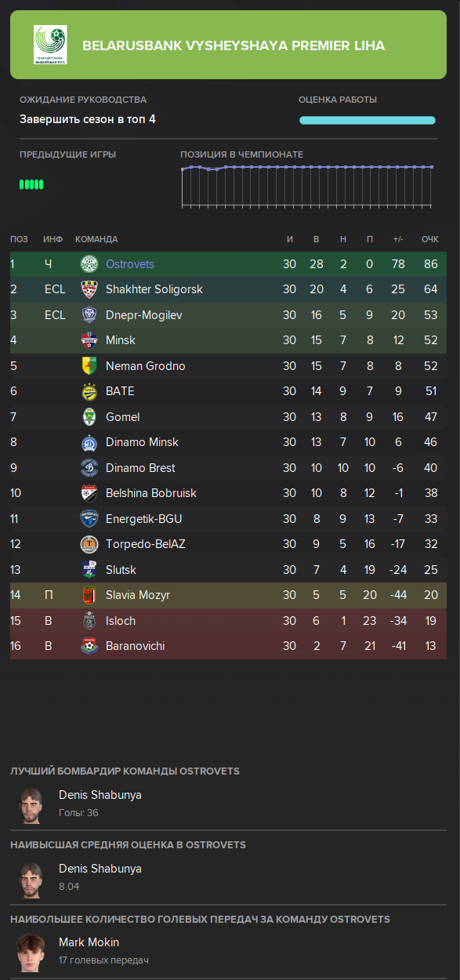Sort table by КОМАНДА column header
460x980 pixels.
96,239
